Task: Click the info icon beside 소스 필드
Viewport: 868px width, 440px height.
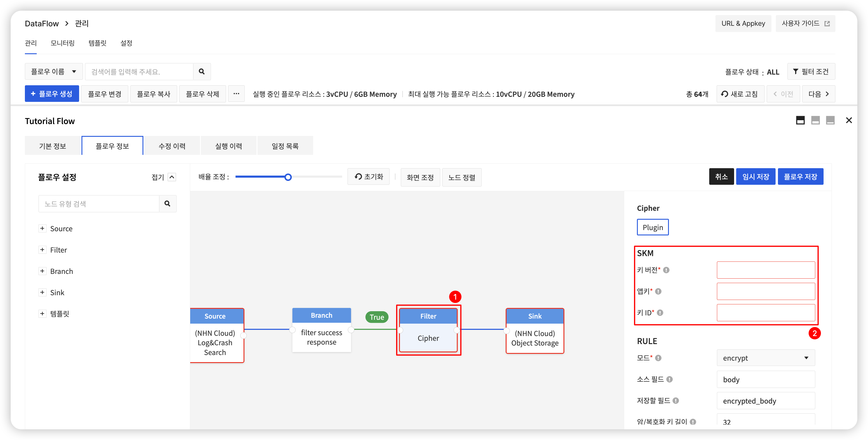Action: coord(670,379)
